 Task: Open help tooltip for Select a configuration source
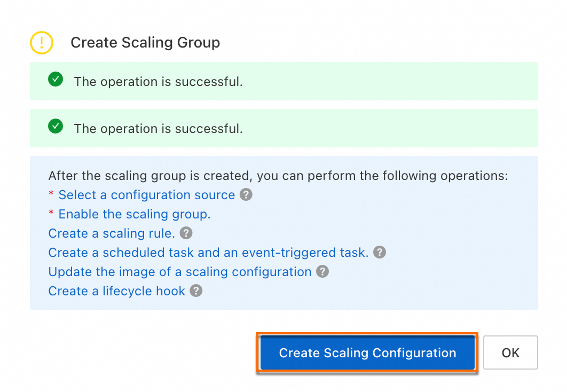246,195
